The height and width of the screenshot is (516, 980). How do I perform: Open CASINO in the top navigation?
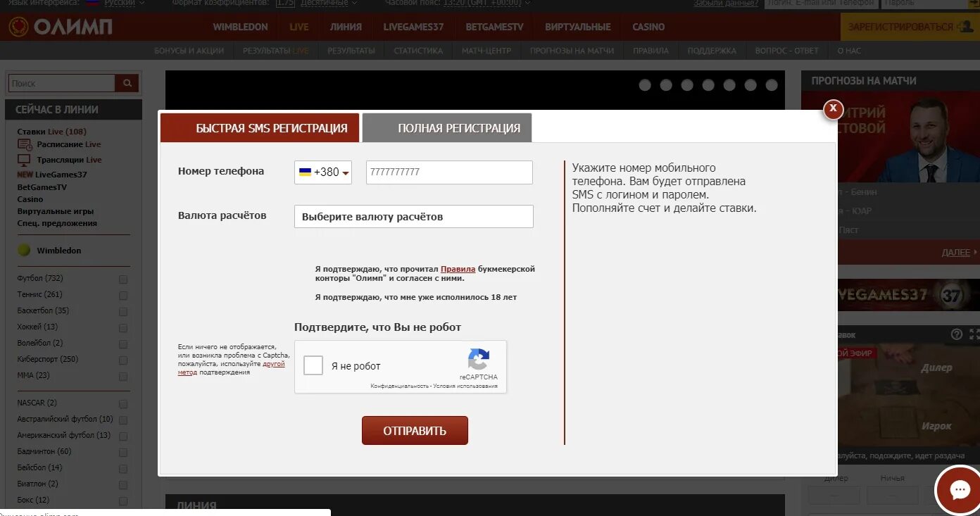click(648, 27)
